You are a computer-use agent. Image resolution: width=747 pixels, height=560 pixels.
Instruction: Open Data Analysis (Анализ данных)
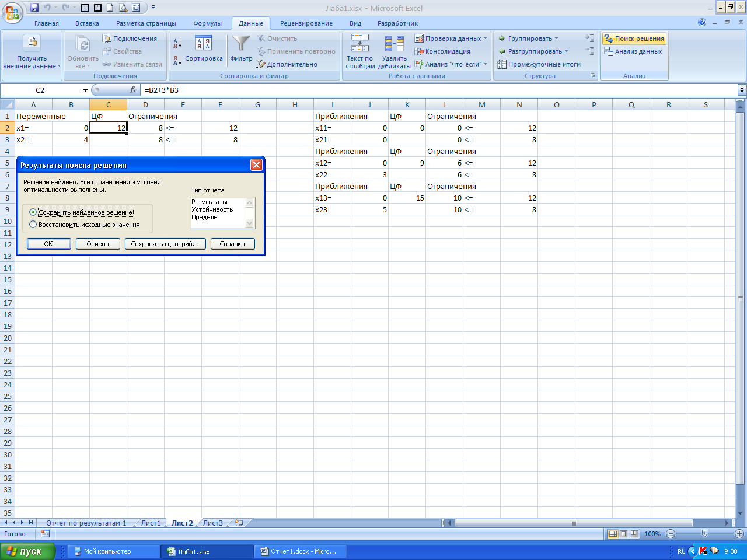click(x=633, y=51)
